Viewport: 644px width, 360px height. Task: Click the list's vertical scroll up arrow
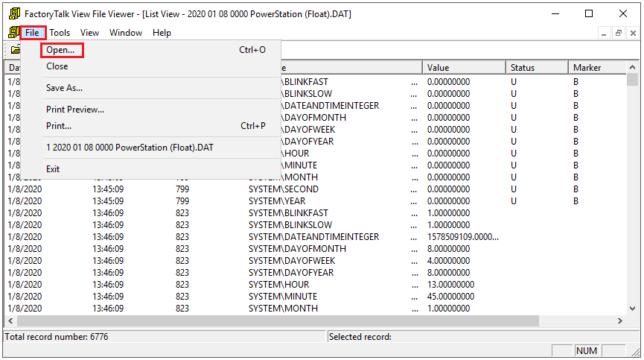point(633,67)
